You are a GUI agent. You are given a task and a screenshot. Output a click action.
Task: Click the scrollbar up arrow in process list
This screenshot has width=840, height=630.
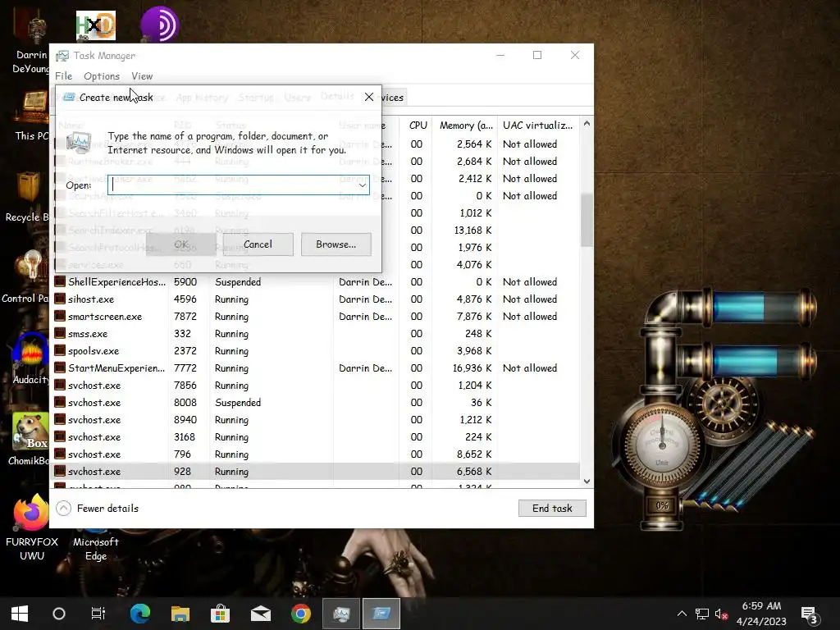pyautogui.click(x=587, y=124)
